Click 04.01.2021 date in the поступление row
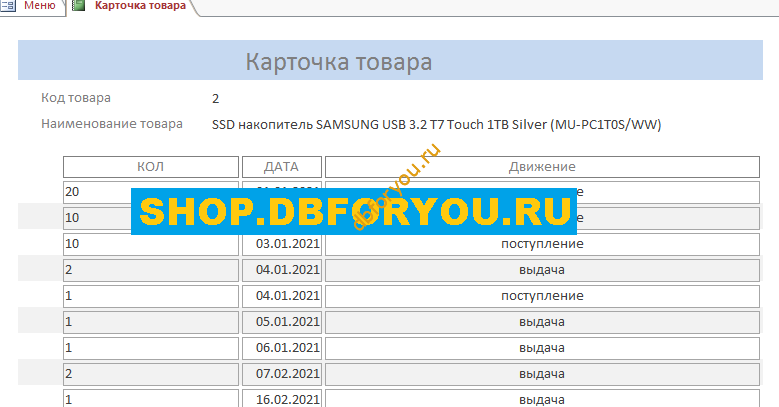The width and height of the screenshot is (779, 407). point(282,296)
